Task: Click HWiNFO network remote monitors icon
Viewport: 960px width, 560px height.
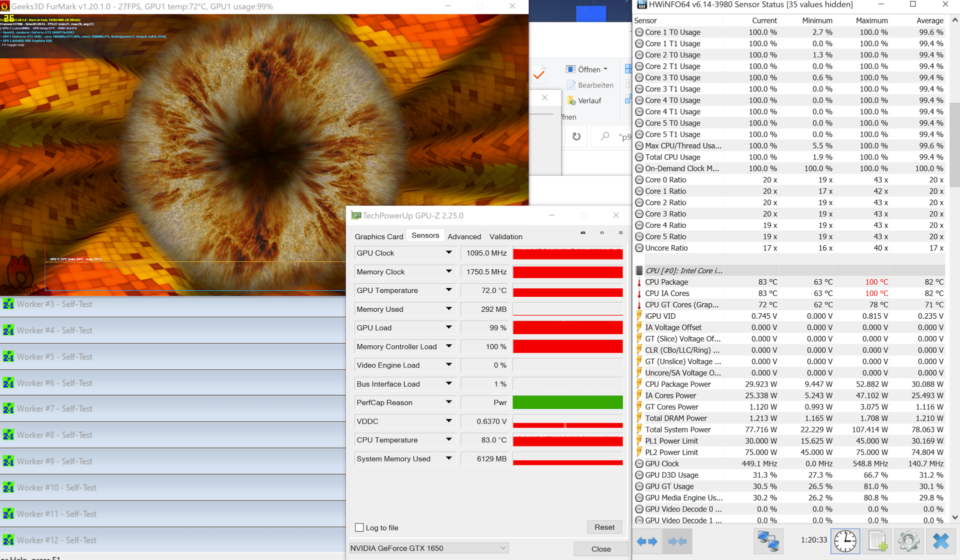Action: pos(768,542)
